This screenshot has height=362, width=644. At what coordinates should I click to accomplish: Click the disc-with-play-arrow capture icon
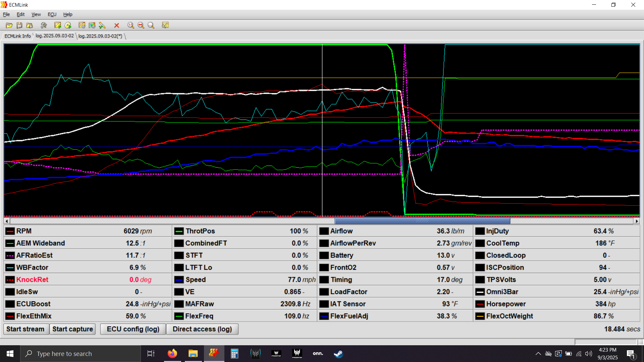68,25
